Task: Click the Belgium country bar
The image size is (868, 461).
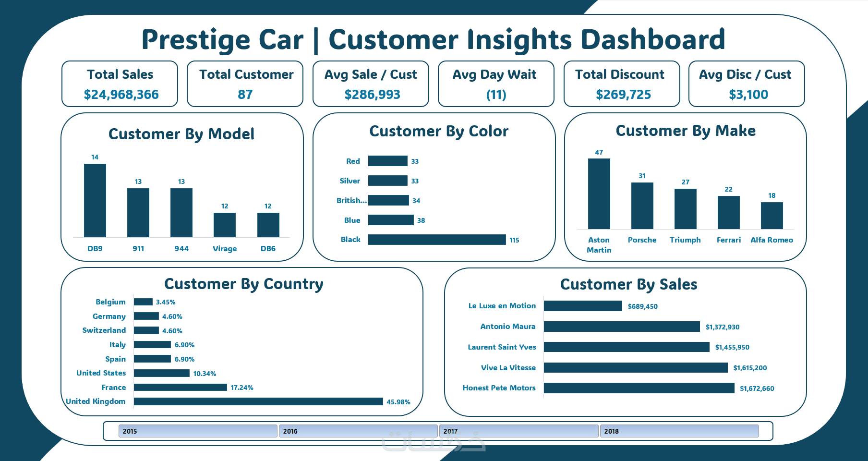Action: pyautogui.click(x=143, y=302)
